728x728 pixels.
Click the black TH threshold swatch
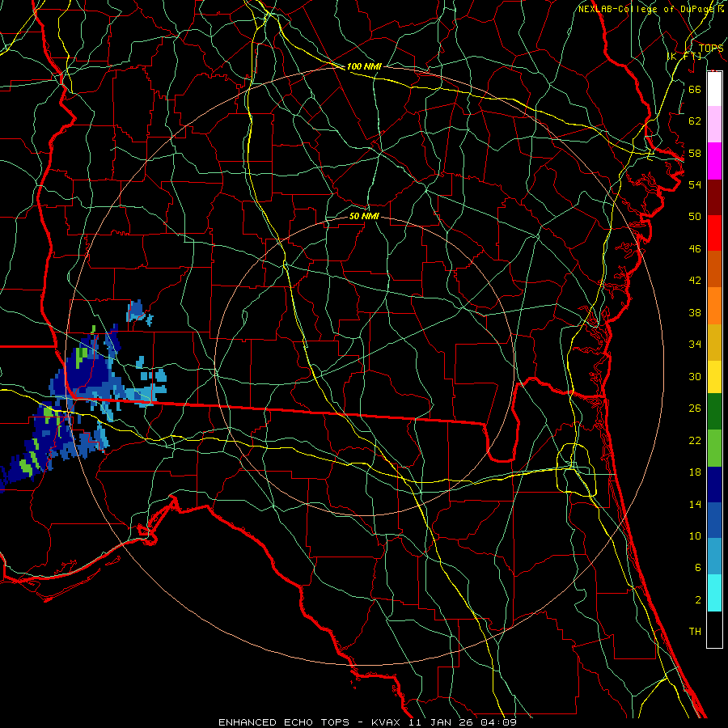(714, 629)
